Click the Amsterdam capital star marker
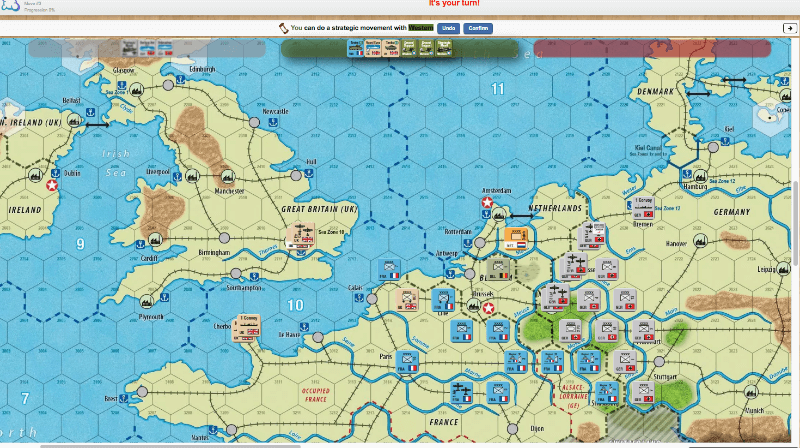800x448 pixels. tap(488, 203)
